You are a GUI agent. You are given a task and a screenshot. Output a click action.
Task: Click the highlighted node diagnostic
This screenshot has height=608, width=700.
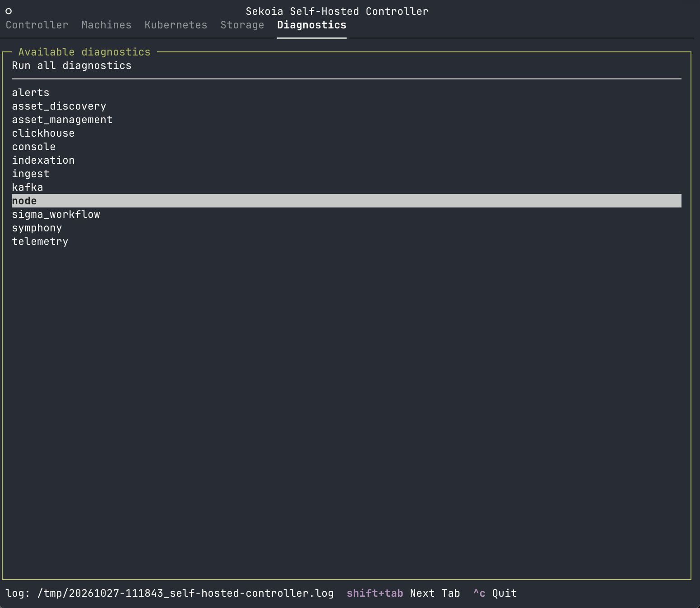pyautogui.click(x=347, y=201)
